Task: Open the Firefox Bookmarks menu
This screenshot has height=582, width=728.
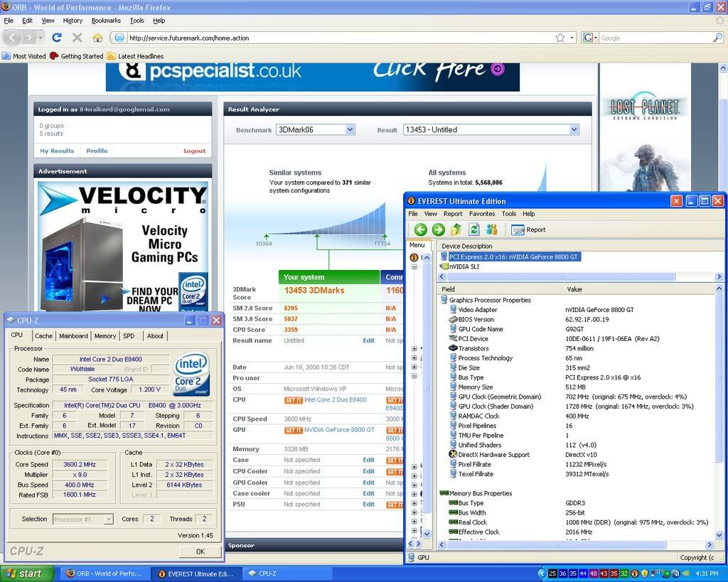Action: [x=106, y=21]
